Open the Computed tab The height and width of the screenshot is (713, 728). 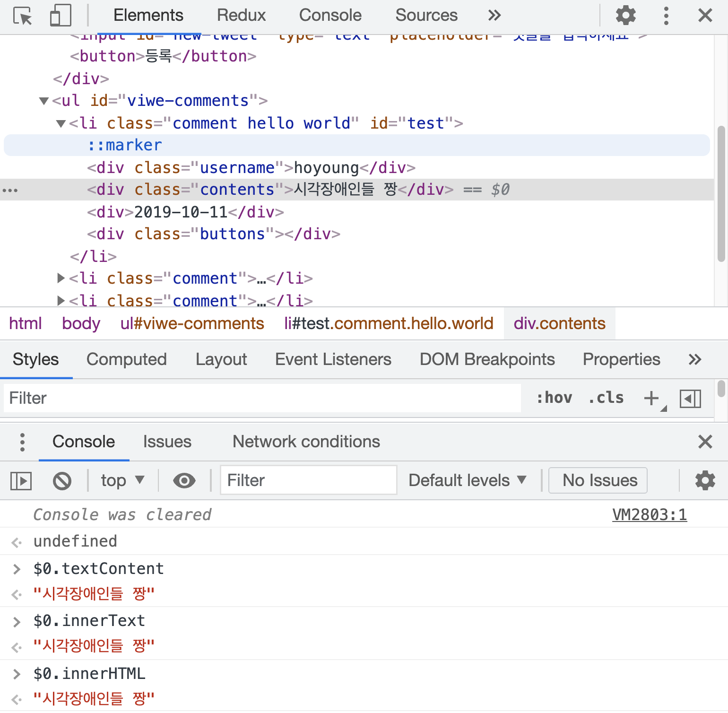pos(127,359)
